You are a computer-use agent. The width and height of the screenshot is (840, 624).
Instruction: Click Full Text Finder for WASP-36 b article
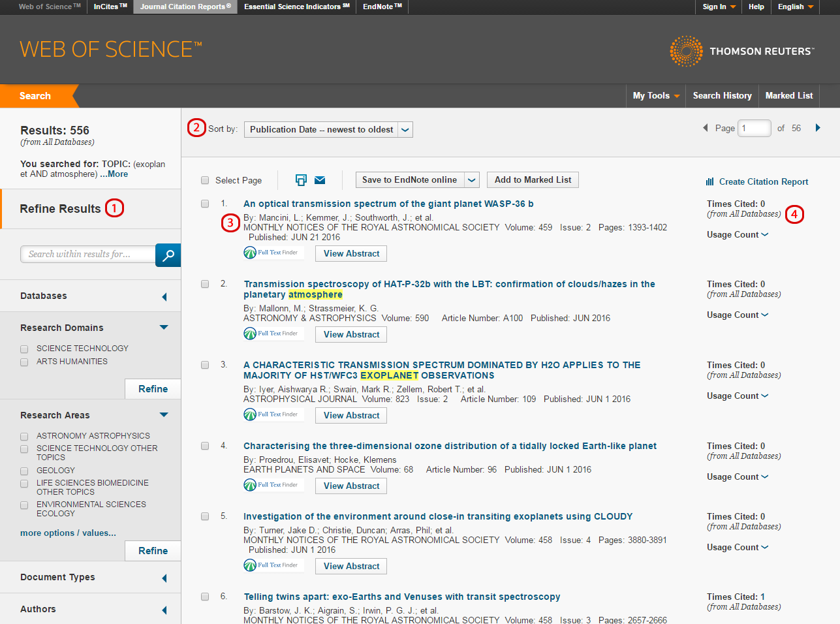(x=273, y=253)
